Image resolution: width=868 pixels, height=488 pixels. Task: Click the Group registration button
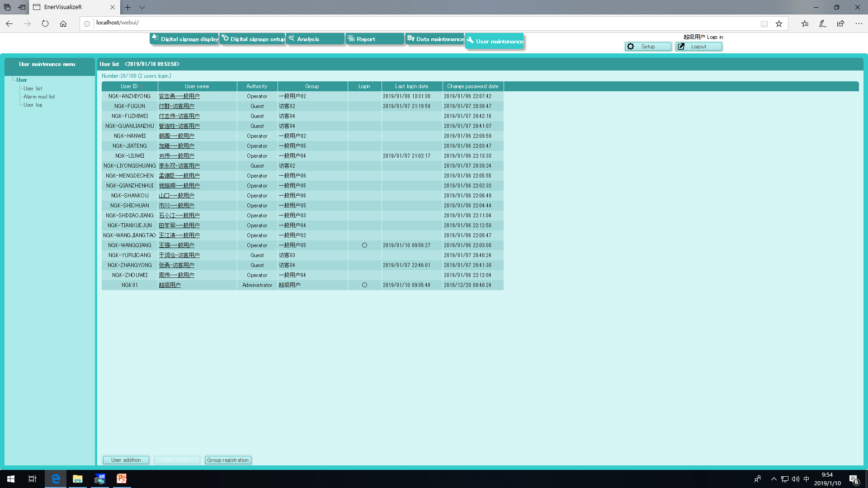[228, 460]
